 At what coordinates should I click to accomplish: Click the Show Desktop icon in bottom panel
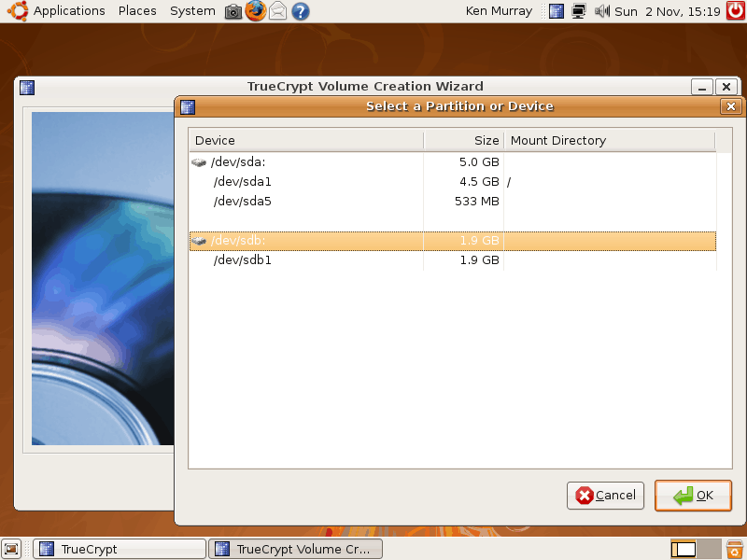coord(11,549)
